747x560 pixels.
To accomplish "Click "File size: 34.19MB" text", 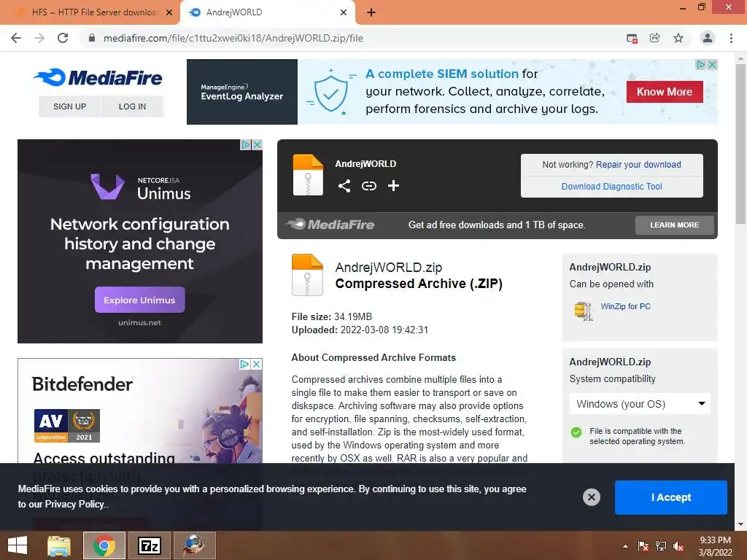I will coord(332,316).
